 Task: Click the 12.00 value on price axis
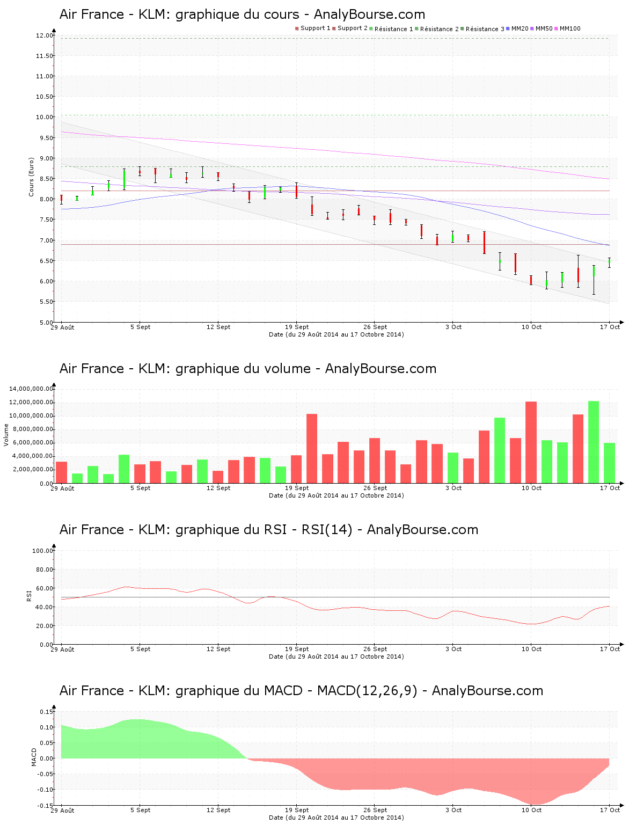[x=45, y=35]
